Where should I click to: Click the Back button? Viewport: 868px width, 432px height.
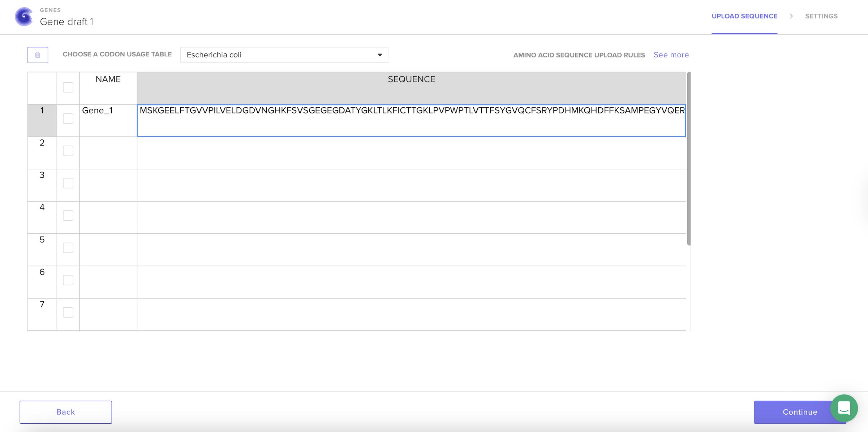[65, 412]
